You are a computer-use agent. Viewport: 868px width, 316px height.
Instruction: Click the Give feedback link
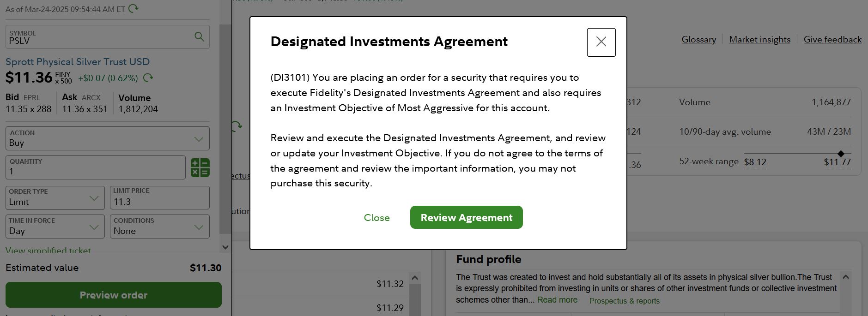(832, 40)
